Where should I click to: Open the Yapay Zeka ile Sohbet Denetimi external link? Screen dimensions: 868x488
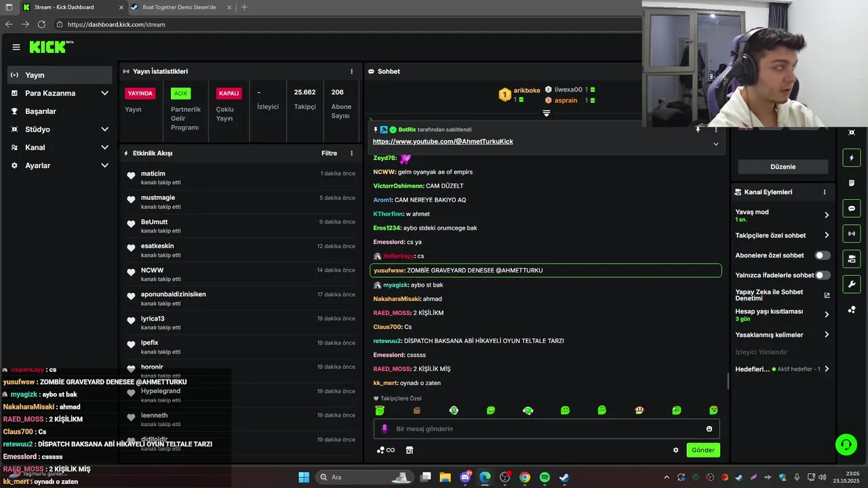(827, 296)
